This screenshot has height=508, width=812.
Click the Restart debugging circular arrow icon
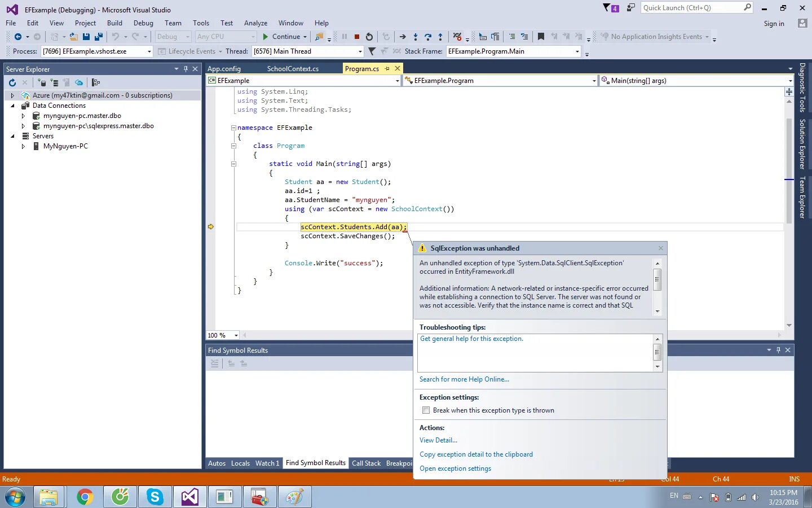[x=369, y=37]
